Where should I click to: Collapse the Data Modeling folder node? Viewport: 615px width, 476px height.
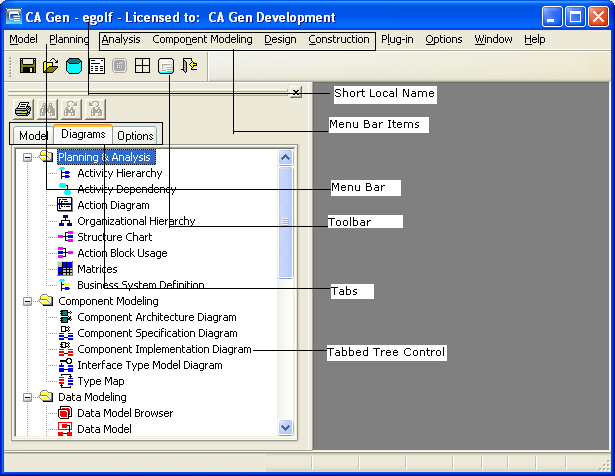27,397
